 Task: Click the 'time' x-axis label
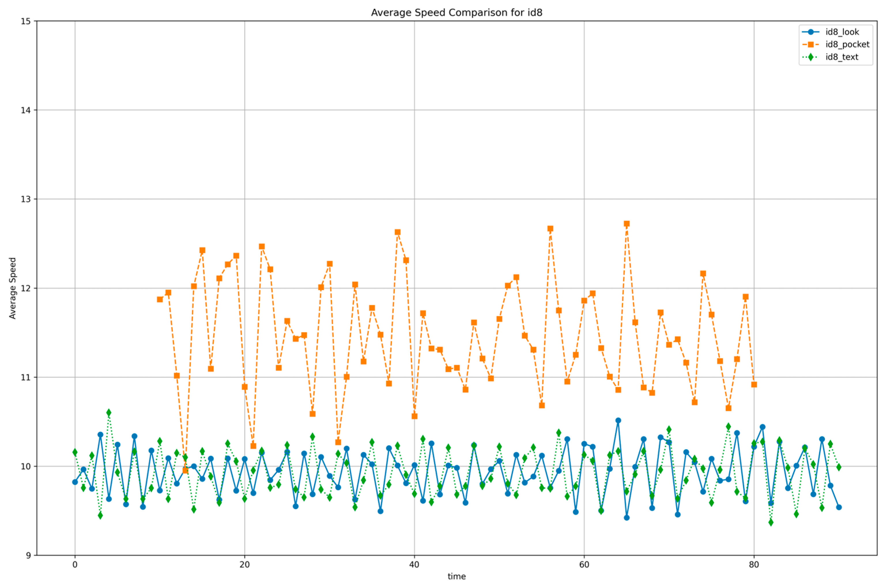click(456, 576)
